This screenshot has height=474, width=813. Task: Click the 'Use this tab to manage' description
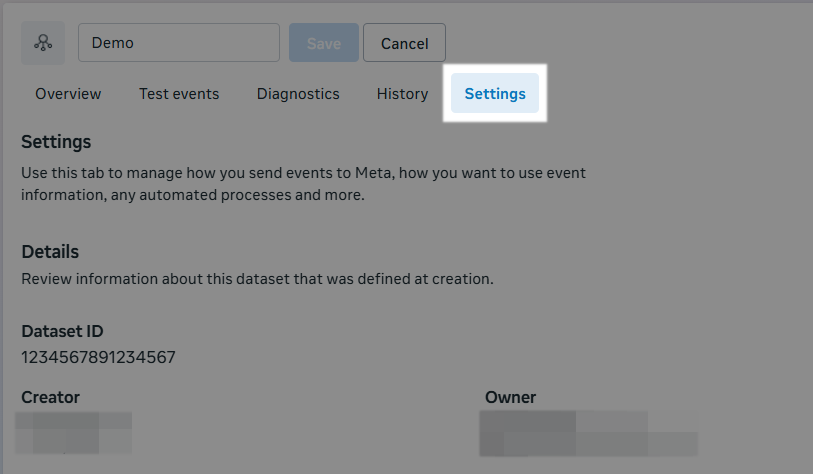(303, 173)
